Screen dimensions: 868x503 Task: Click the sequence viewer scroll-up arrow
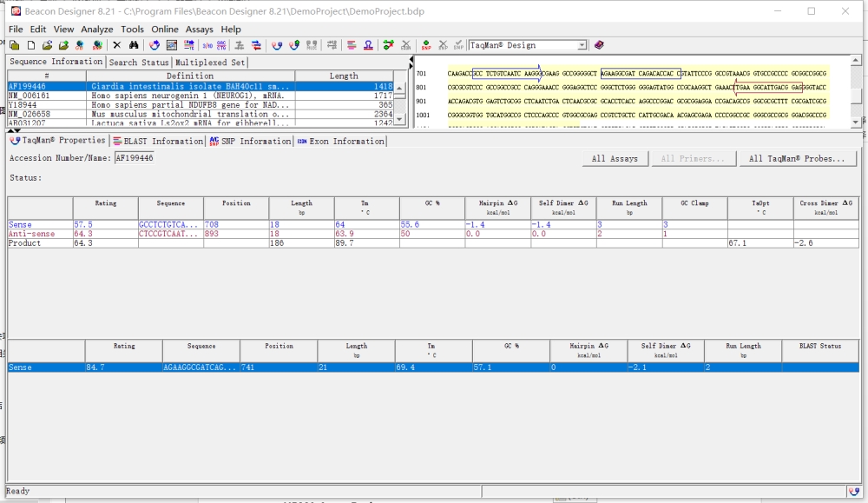click(855, 60)
